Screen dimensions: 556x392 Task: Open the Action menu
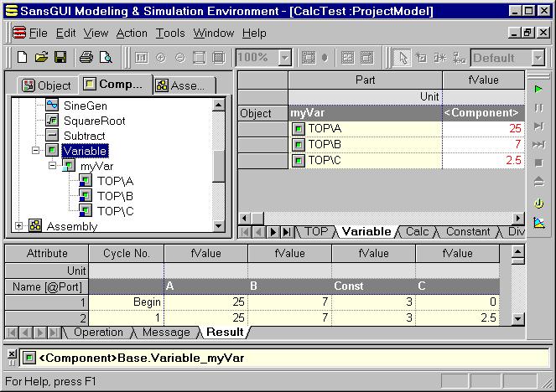(132, 34)
